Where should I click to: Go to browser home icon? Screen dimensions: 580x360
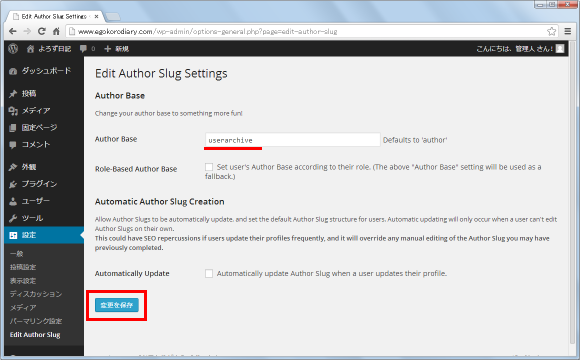[56, 31]
